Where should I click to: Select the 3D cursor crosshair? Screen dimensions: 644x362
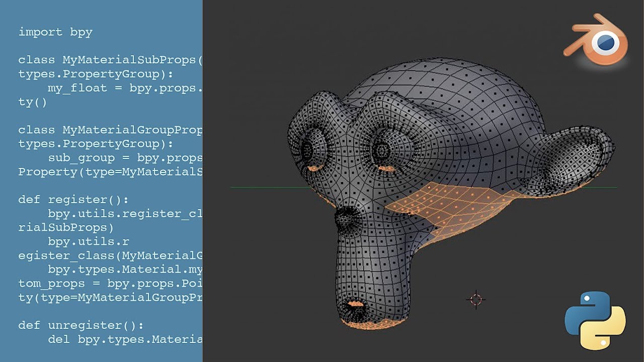pyautogui.click(x=476, y=299)
